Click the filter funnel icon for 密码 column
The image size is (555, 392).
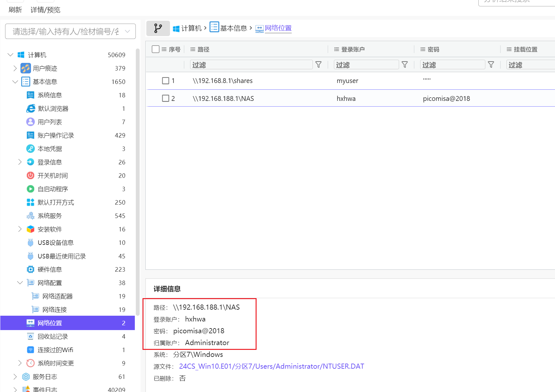491,65
